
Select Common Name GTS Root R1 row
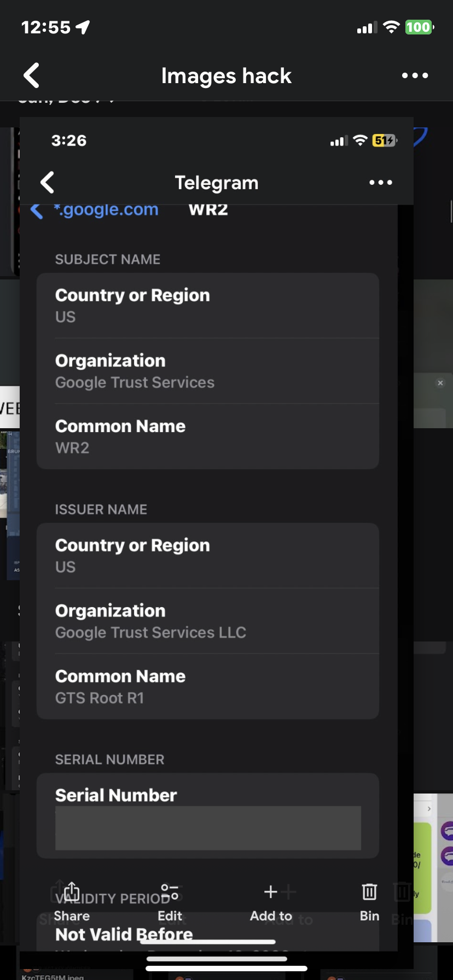(208, 686)
